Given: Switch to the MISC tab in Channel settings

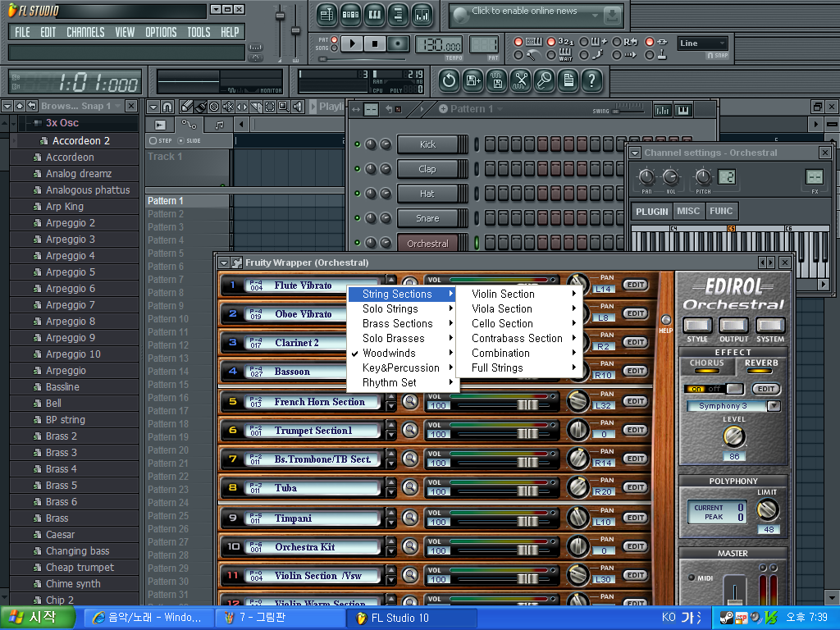Looking at the screenshot, I should [x=688, y=211].
